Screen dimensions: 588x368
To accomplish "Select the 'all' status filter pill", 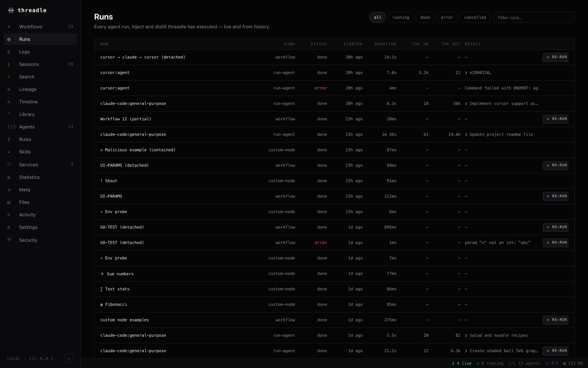I will [x=377, y=17].
